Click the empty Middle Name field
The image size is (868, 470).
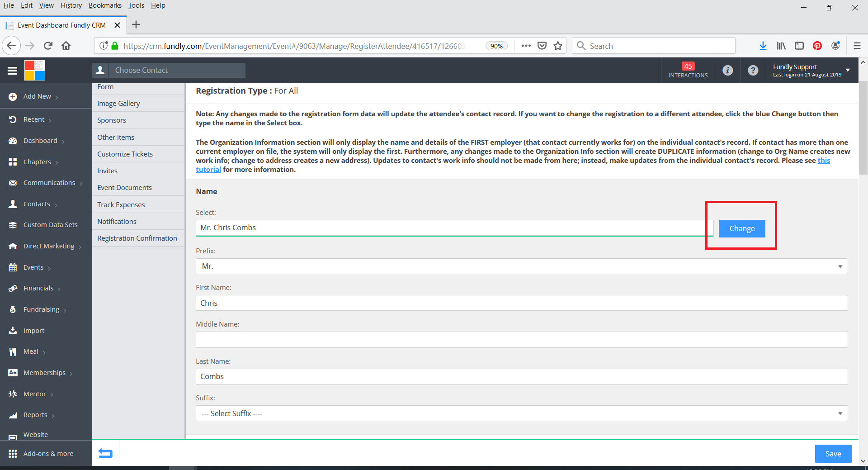pyautogui.click(x=522, y=340)
